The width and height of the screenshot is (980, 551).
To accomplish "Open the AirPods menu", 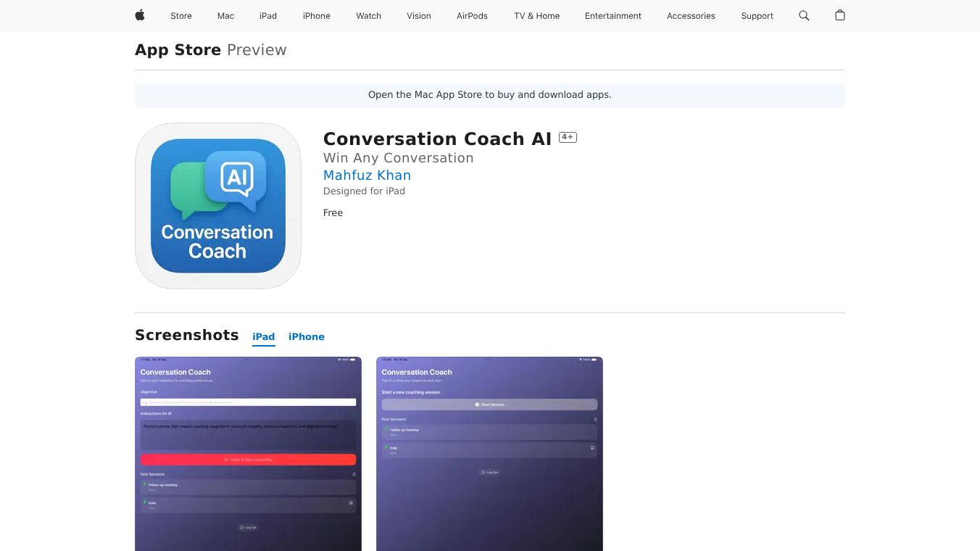I will pyautogui.click(x=473, y=16).
